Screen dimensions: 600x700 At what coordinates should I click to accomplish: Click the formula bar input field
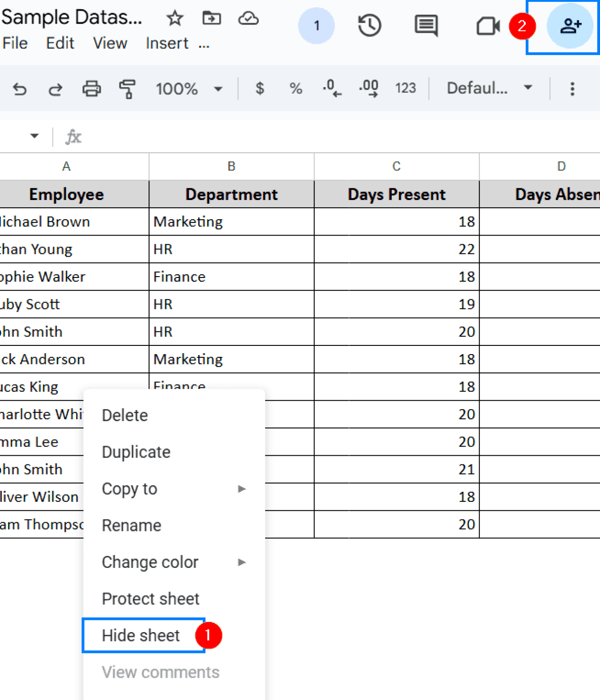(273, 136)
